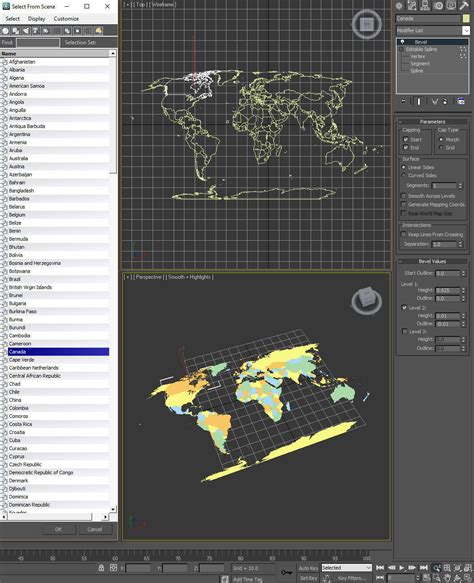474x583 pixels.
Task: Toggle the Auto Key button
Action: click(x=308, y=568)
